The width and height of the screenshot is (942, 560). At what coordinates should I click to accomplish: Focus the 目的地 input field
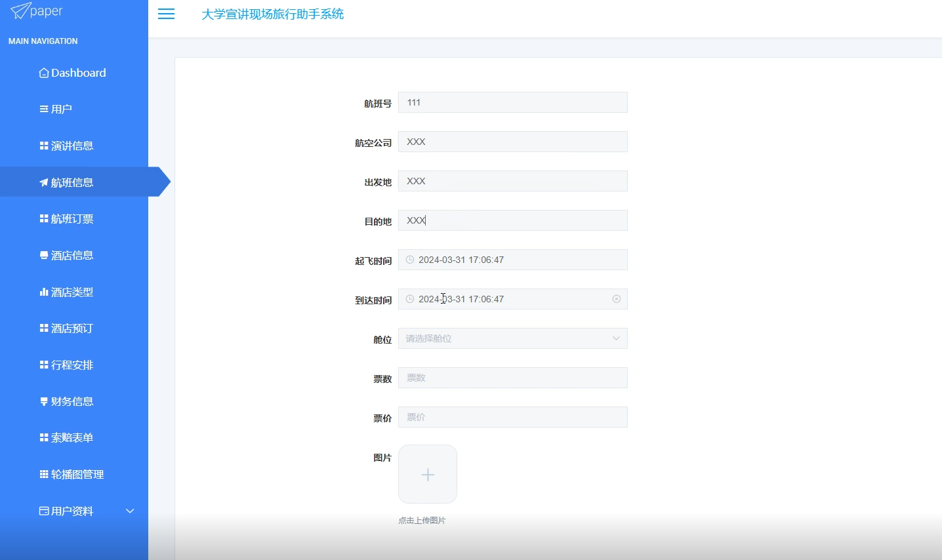click(513, 220)
